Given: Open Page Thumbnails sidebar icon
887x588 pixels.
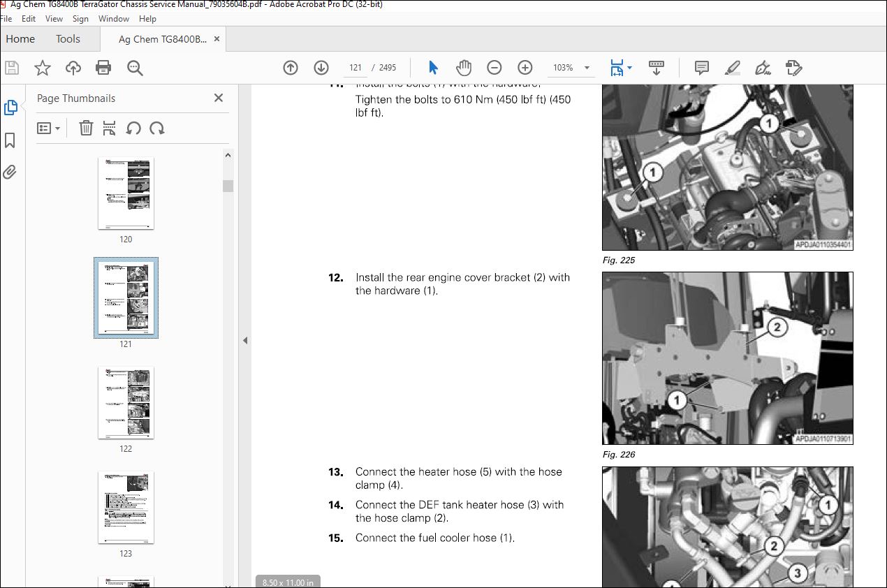Looking at the screenshot, I should click(10, 108).
